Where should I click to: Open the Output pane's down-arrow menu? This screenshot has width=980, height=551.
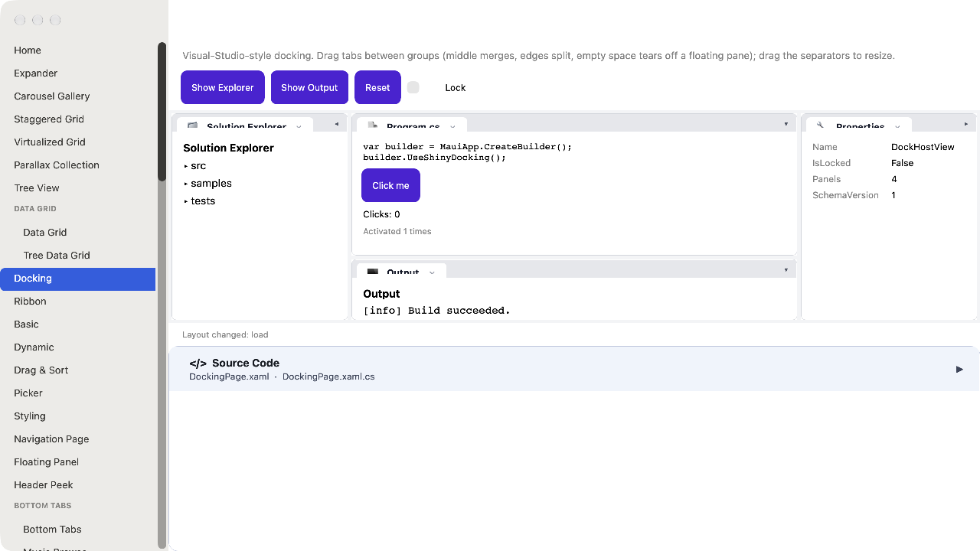(x=786, y=270)
